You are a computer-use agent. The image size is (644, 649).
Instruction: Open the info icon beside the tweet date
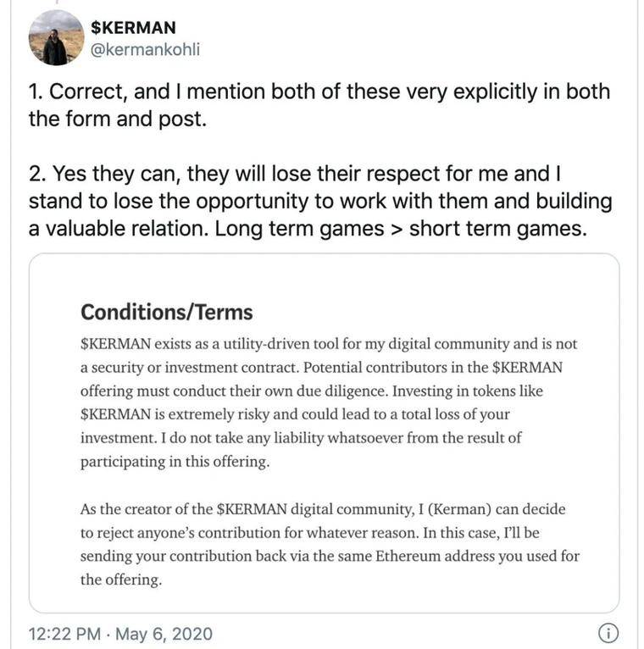608,633
